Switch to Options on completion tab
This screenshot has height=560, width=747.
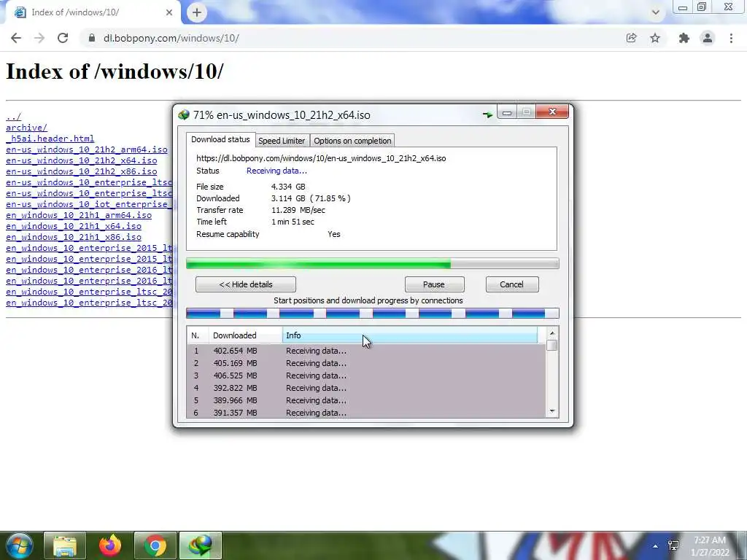click(352, 141)
